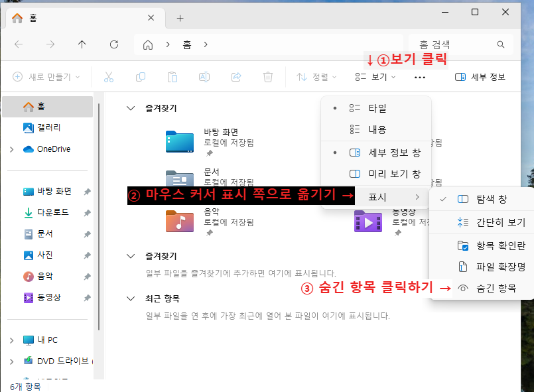The image size is (534, 392).
Task: Select 내 PC in the sidebar
Action: pos(40,340)
